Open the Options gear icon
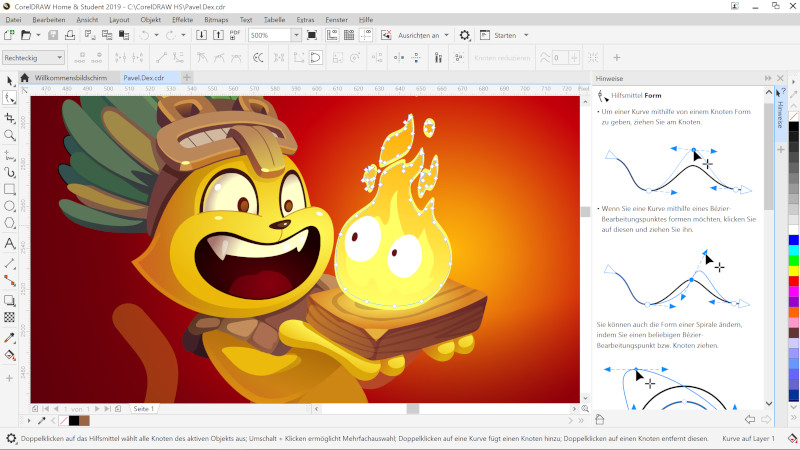 coord(464,35)
